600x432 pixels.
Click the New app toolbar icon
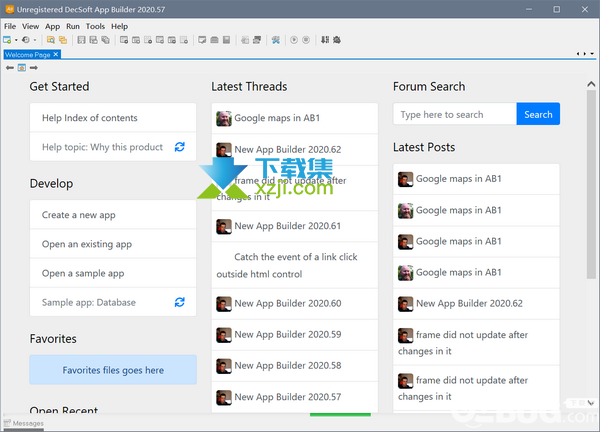pyautogui.click(x=7, y=40)
